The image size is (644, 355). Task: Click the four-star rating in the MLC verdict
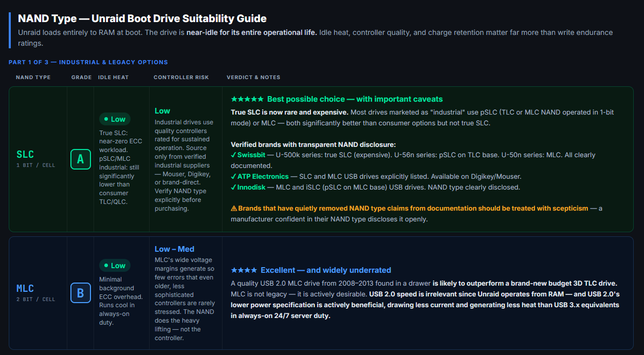tap(244, 270)
